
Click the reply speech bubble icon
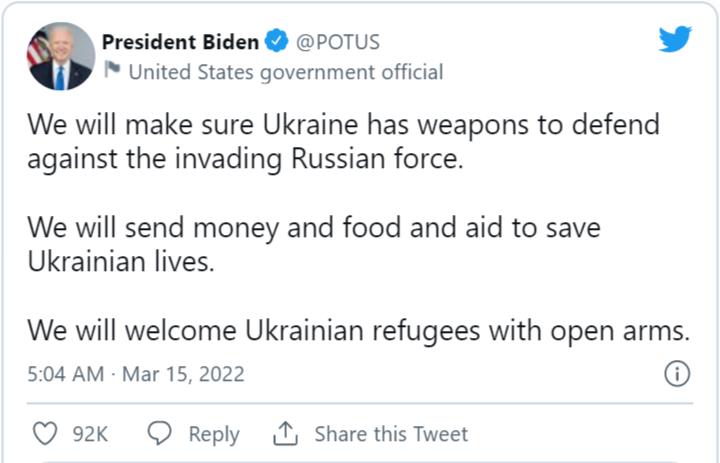click(x=160, y=433)
